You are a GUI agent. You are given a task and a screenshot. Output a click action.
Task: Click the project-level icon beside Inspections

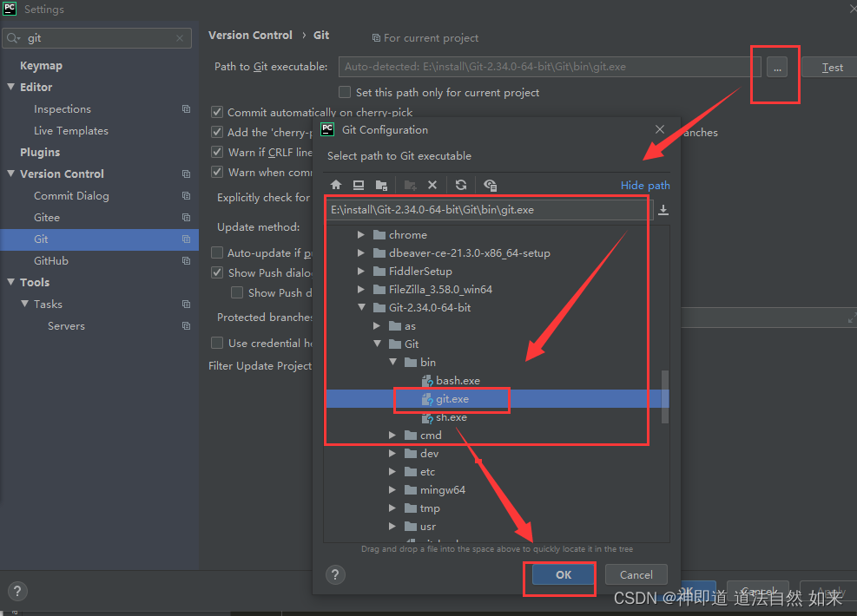pyautogui.click(x=187, y=109)
